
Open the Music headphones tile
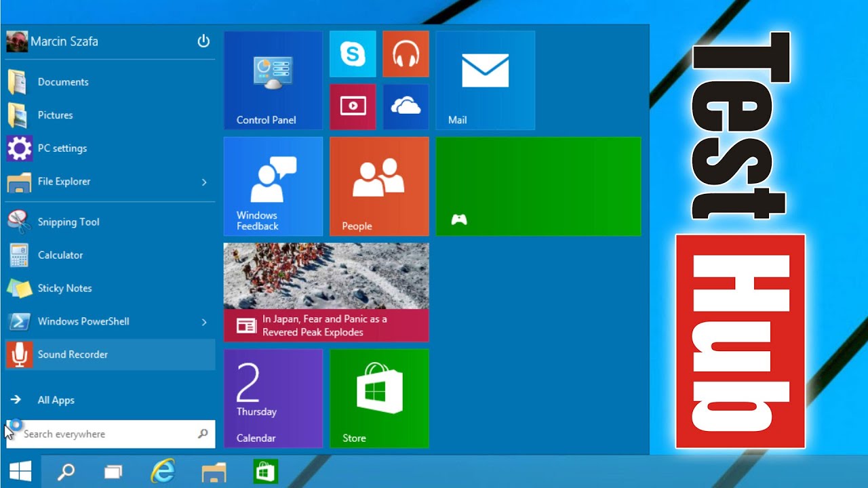tap(406, 54)
